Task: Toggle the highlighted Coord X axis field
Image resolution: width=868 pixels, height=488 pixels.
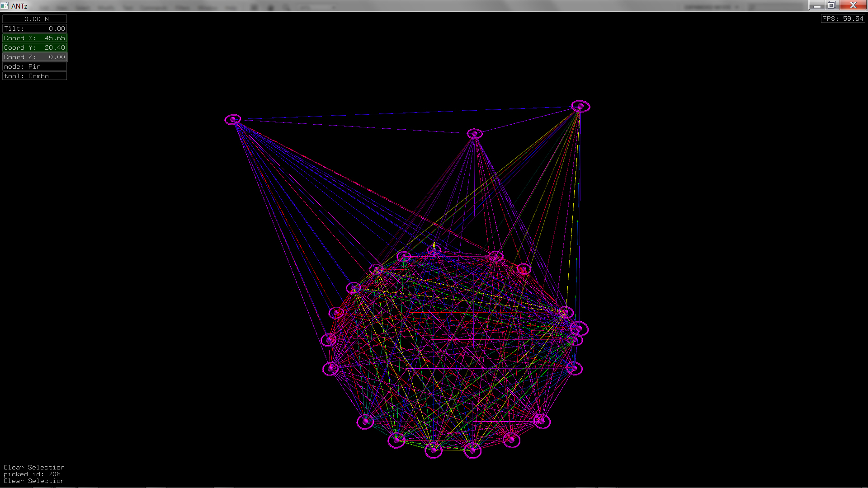Action: click(35, 38)
